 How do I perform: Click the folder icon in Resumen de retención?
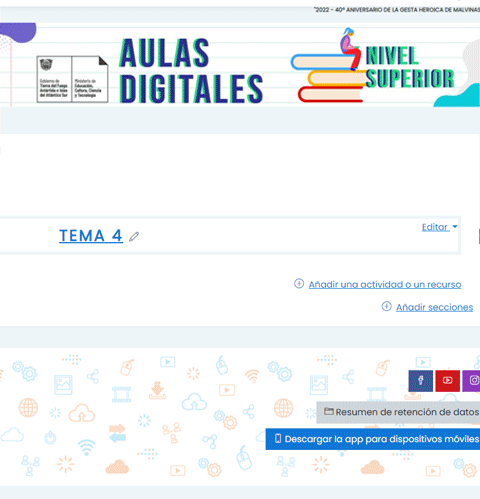click(x=329, y=411)
